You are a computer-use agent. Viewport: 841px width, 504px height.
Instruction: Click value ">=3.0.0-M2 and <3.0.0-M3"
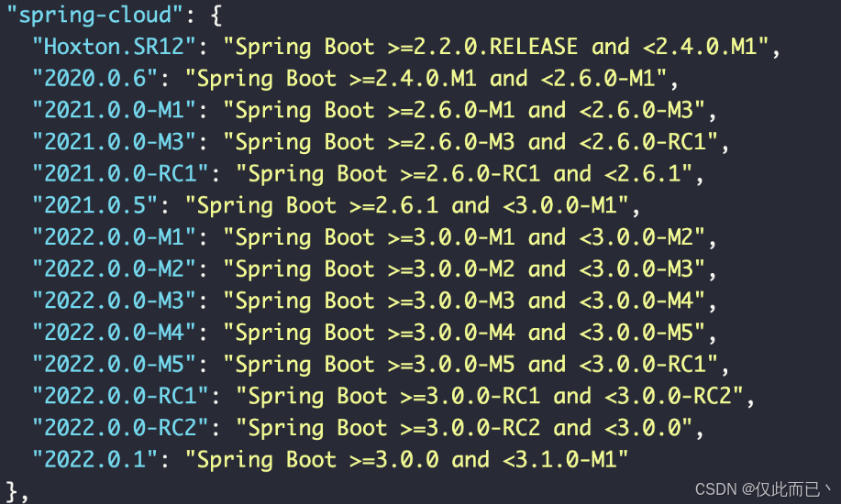tap(541, 268)
